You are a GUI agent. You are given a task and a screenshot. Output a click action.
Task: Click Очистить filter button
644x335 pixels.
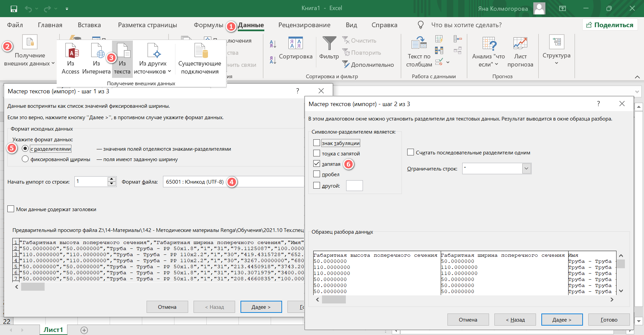[x=359, y=41]
